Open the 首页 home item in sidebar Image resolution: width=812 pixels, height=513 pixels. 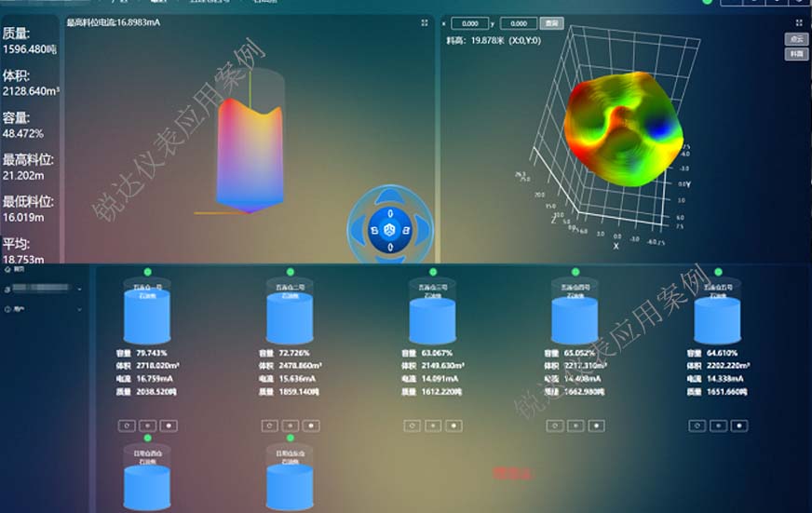[x=19, y=269]
